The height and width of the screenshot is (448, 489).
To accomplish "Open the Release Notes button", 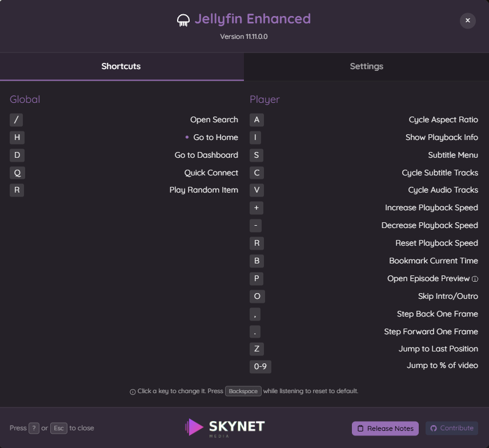I will pos(385,429).
